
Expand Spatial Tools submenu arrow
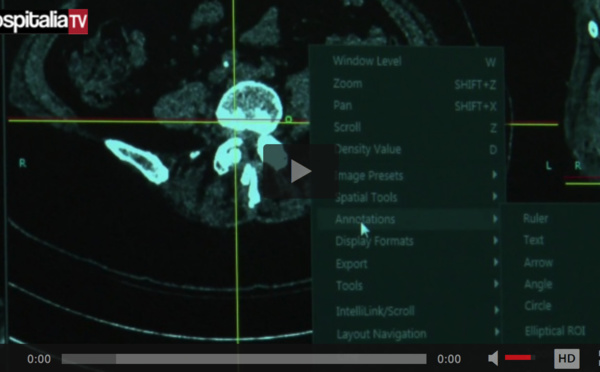(494, 197)
